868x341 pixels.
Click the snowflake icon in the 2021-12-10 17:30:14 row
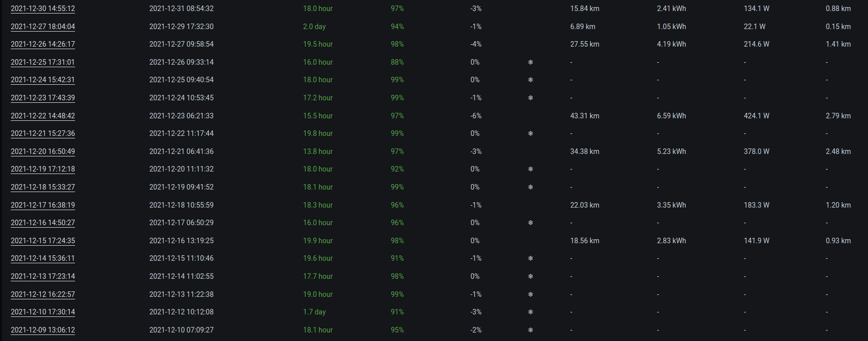(x=531, y=312)
